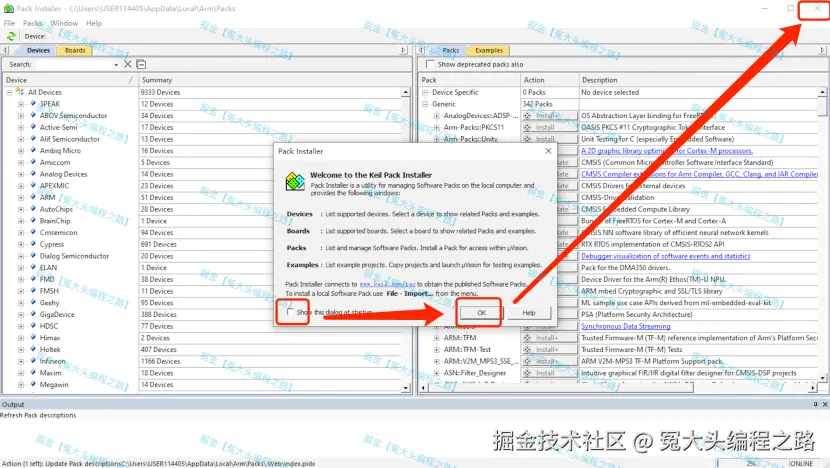Pin the Output panel

pos(816,404)
